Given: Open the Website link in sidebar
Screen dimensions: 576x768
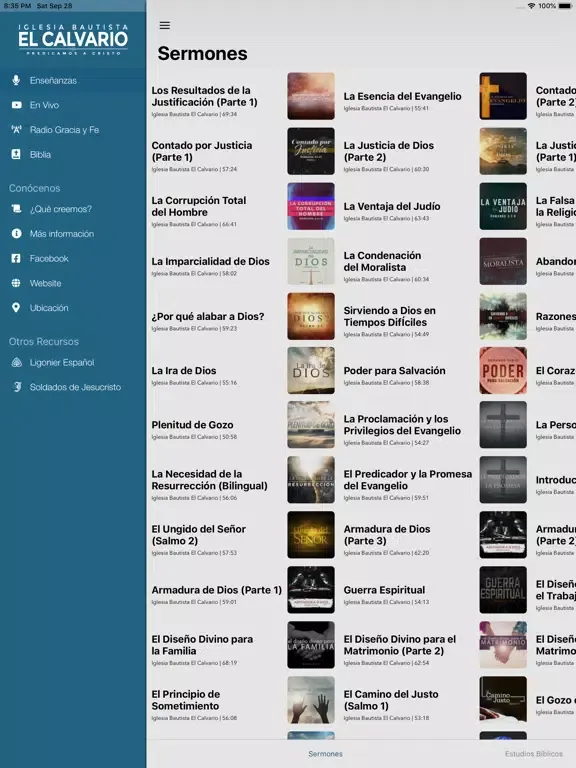Looking at the screenshot, I should tap(73, 283).
